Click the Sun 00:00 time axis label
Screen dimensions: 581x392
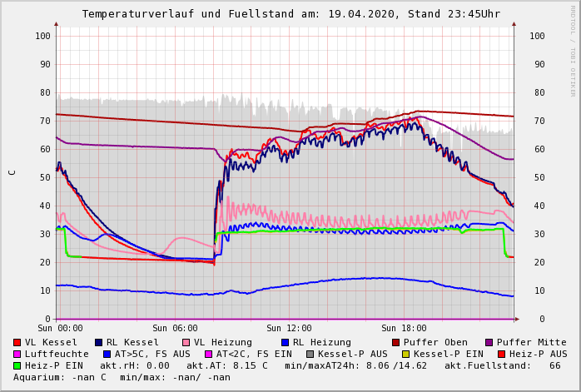(x=60, y=329)
